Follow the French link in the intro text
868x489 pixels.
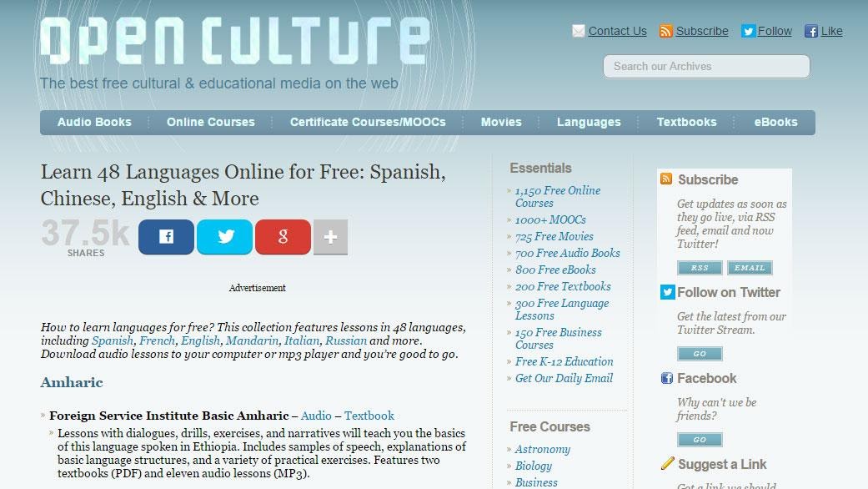pyautogui.click(x=158, y=340)
